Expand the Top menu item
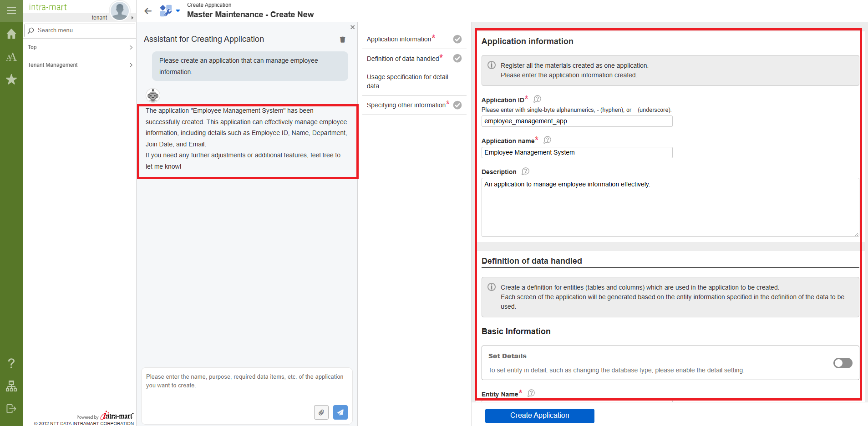The width and height of the screenshot is (868, 426). coord(80,47)
